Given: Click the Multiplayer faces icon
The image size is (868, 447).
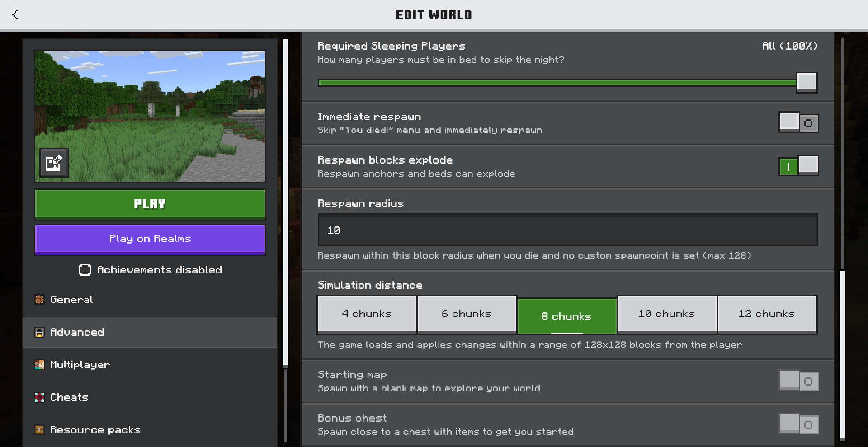Looking at the screenshot, I should 39,365.
